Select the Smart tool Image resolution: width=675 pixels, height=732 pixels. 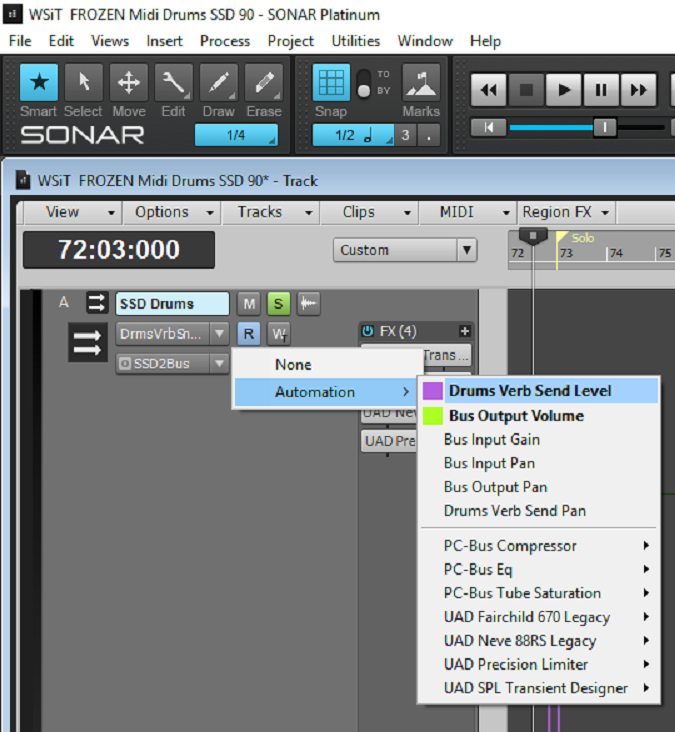tap(39, 83)
